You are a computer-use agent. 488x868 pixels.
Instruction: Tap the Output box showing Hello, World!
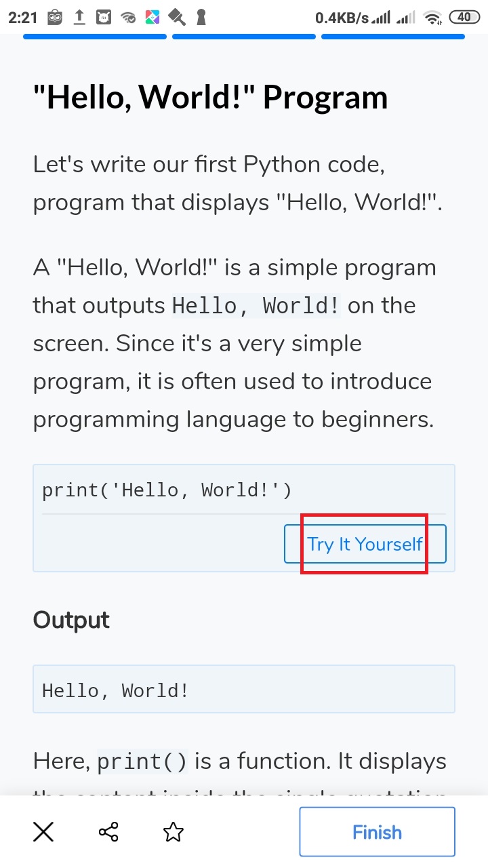pos(244,689)
